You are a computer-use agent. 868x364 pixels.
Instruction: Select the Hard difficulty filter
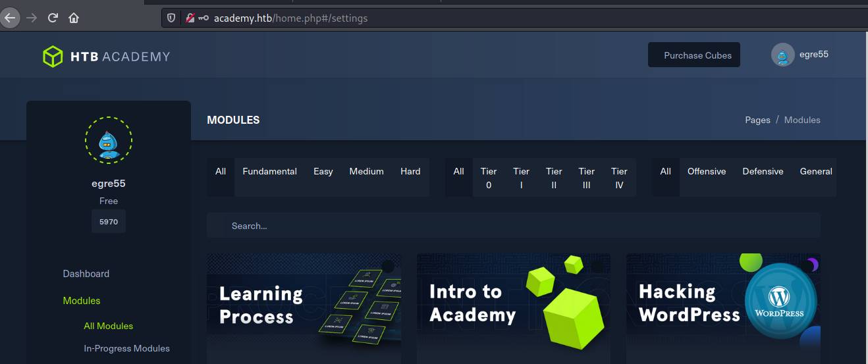pos(410,172)
